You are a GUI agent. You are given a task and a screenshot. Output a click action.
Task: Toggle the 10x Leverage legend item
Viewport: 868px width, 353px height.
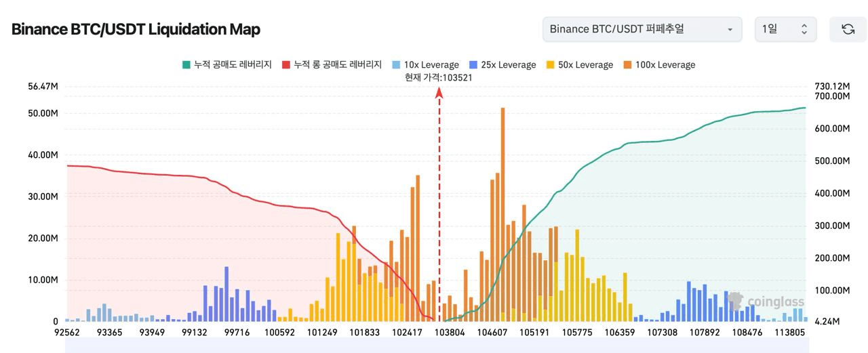tap(425, 65)
